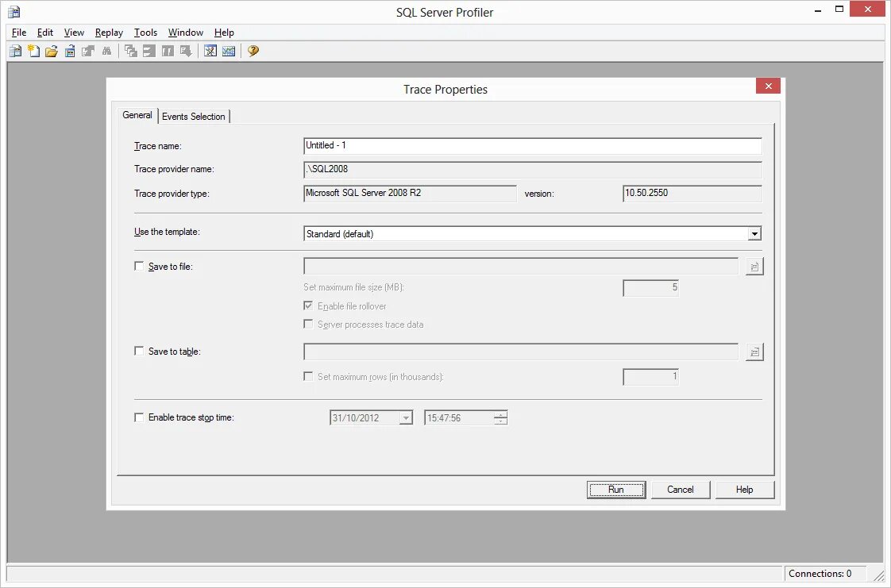
Task: Click the dialog Help button
Action: point(744,490)
